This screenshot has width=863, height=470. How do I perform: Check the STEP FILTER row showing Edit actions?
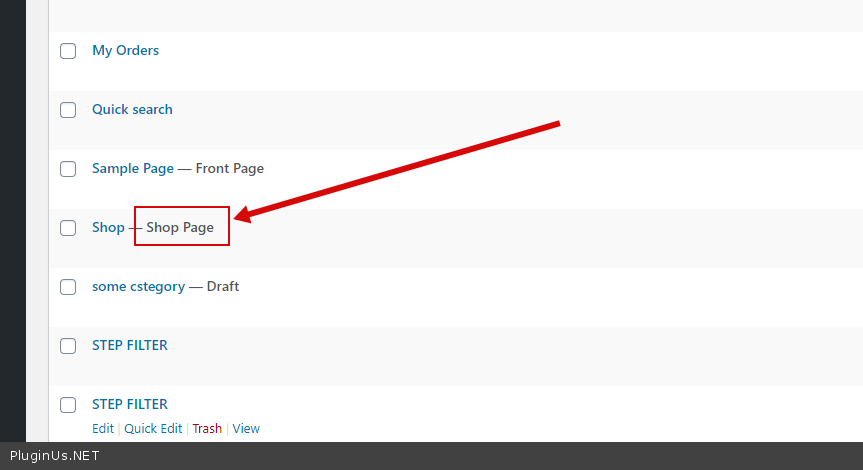[68, 405]
